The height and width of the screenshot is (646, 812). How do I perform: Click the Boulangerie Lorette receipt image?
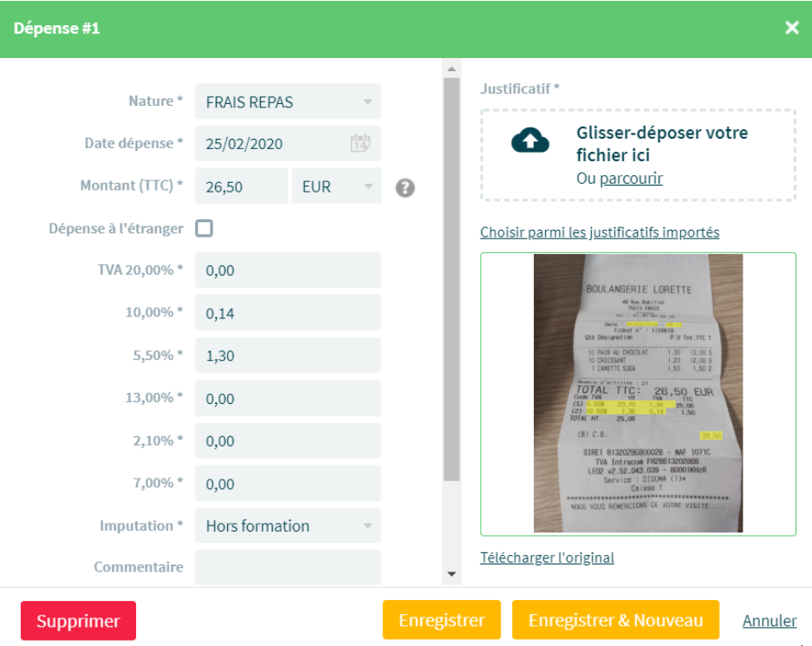pos(638,393)
